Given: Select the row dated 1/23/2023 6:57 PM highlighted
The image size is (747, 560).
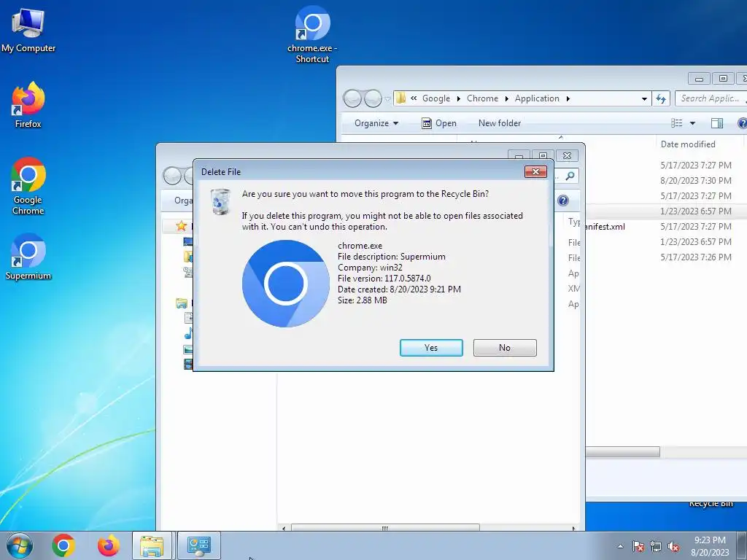Looking at the screenshot, I should pyautogui.click(x=666, y=211).
